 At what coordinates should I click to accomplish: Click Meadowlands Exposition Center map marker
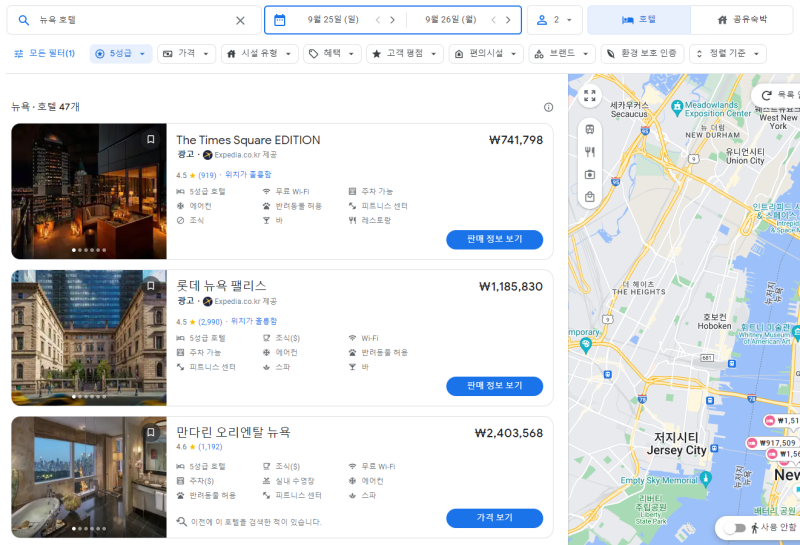coord(677,106)
